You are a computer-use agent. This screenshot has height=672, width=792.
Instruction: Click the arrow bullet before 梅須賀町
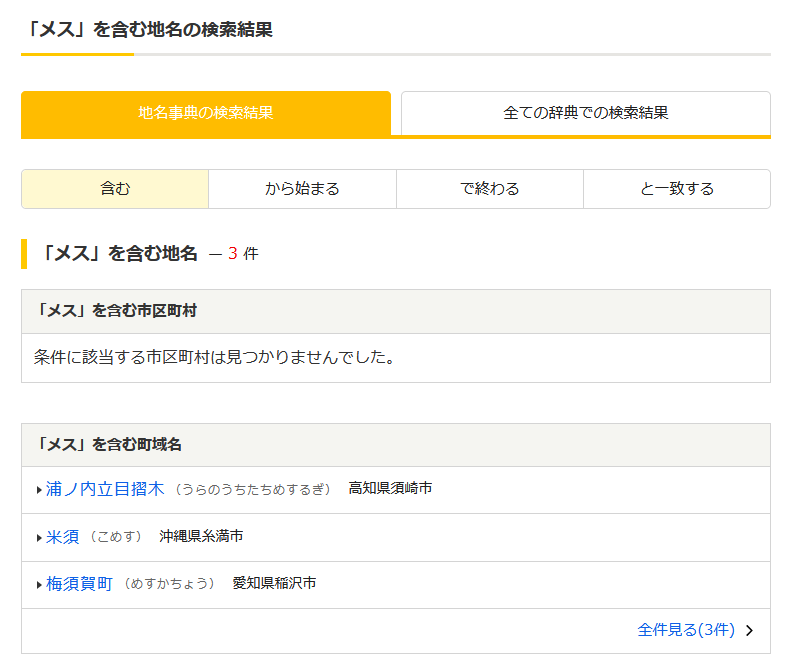click(x=39, y=585)
